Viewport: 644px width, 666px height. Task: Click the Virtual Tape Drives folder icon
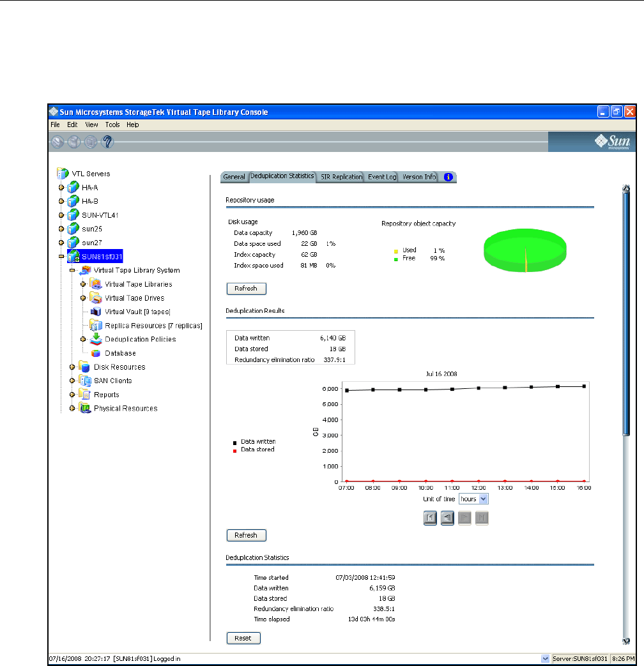(96, 298)
